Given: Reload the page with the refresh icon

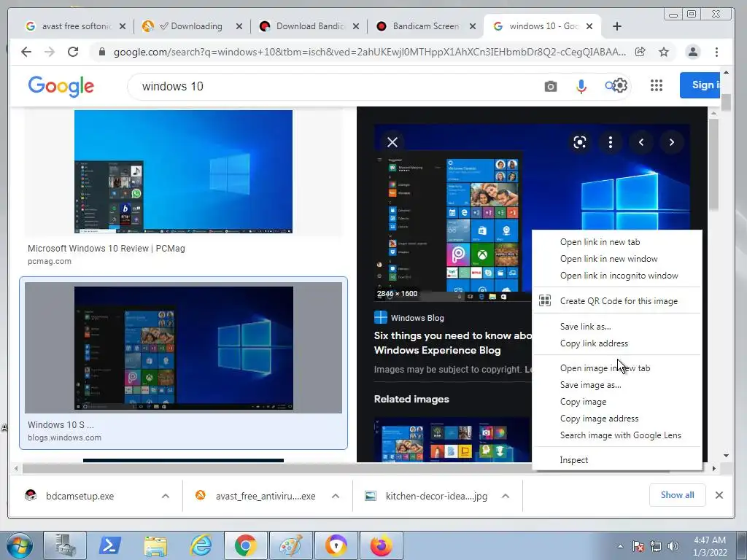Looking at the screenshot, I should click(72, 52).
